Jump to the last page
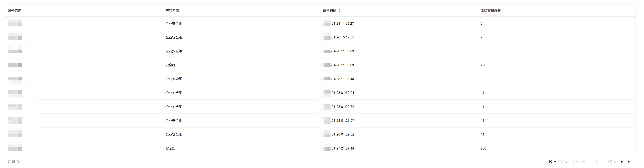Screen dimensions: 644x168 click(629, 162)
